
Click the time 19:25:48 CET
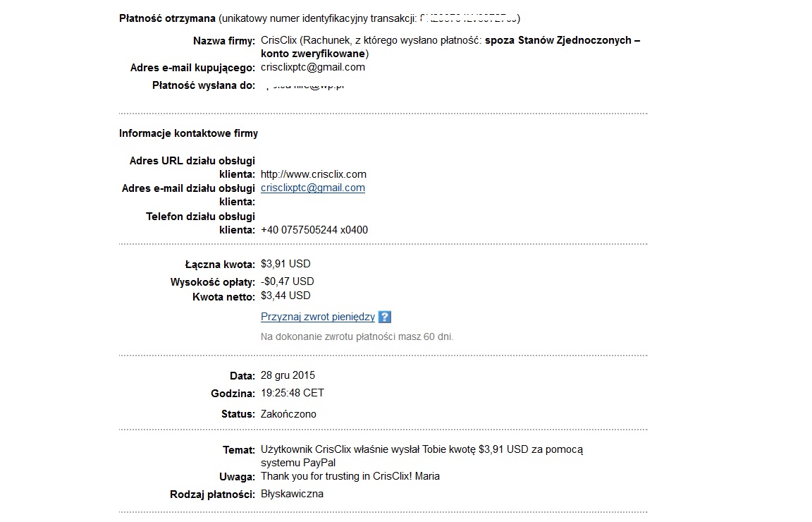(292, 393)
